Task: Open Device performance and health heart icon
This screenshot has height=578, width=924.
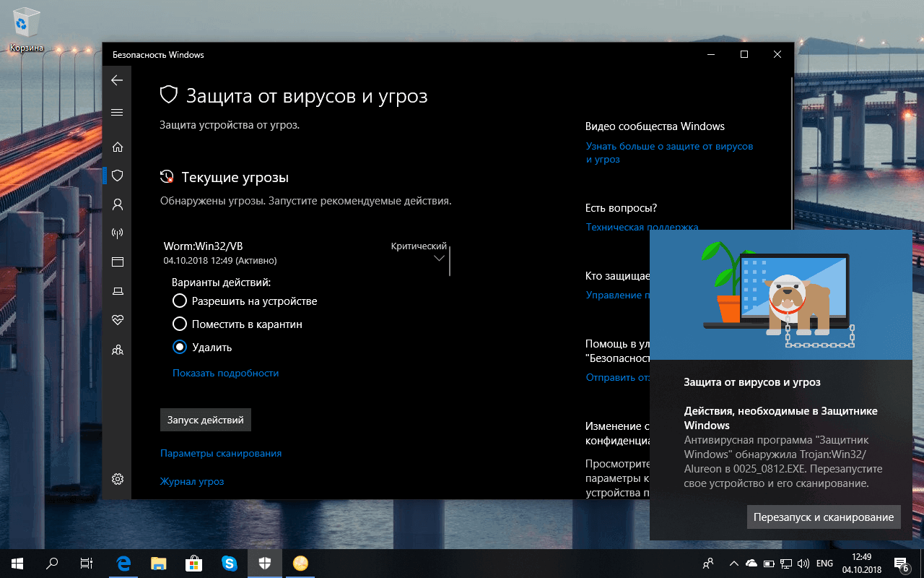Action: click(x=116, y=320)
